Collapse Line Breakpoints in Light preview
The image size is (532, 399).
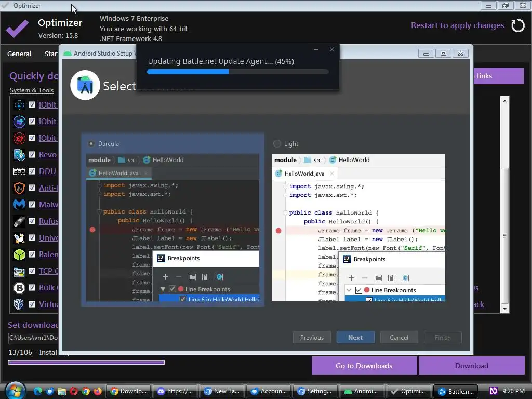(349, 290)
